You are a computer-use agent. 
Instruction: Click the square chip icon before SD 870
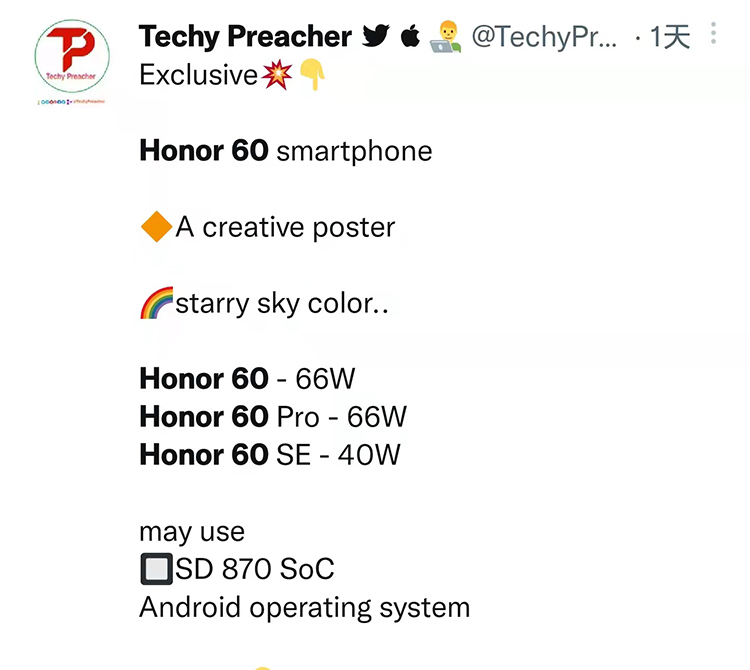point(156,569)
